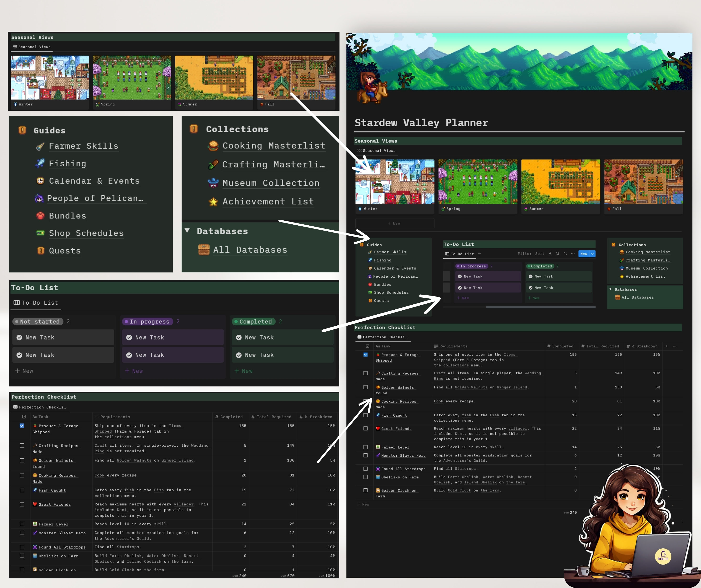Check Cooking Recipes Made in enlarged Perfection Checklist
Viewport: 701px width, 588px height.
click(22, 475)
